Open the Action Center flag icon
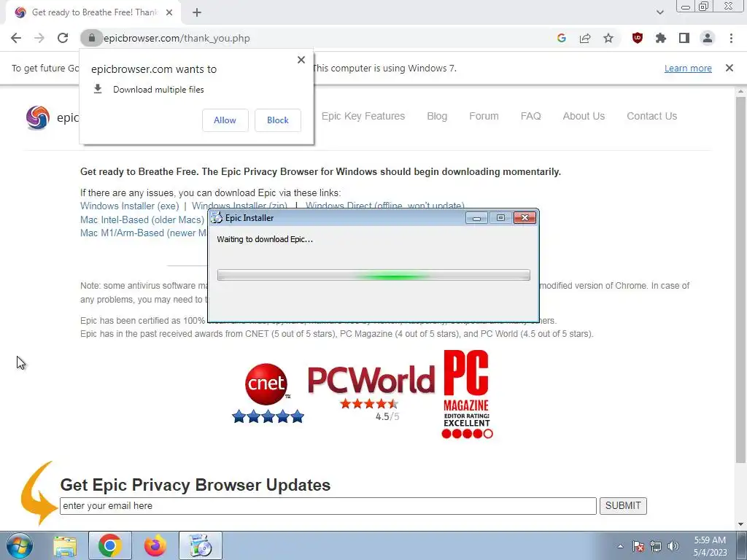Image resolution: width=747 pixels, height=560 pixels. (638, 546)
